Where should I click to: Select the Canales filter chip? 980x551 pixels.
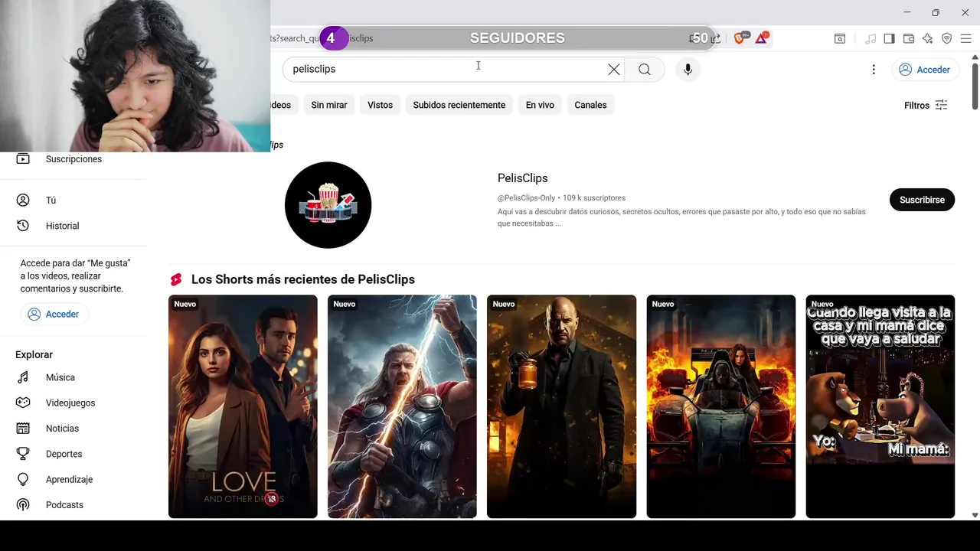pos(590,105)
